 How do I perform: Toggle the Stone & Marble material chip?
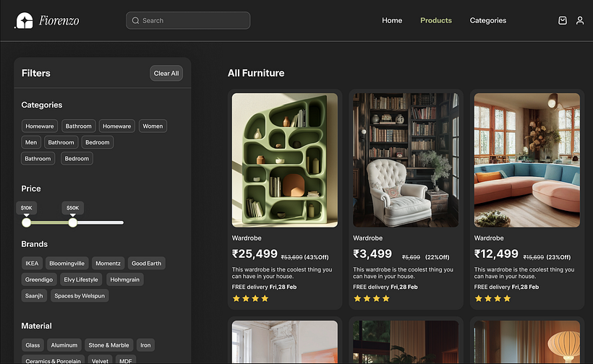click(x=108, y=345)
